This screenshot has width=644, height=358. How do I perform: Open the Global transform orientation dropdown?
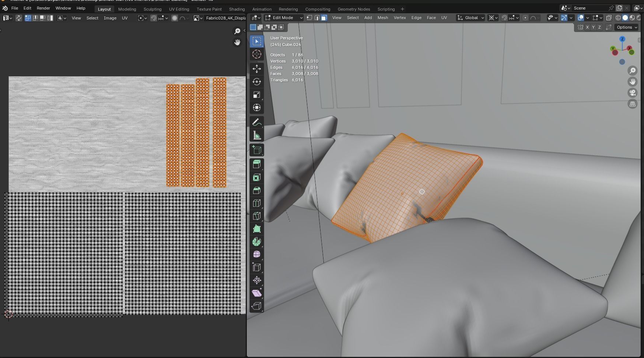click(470, 18)
